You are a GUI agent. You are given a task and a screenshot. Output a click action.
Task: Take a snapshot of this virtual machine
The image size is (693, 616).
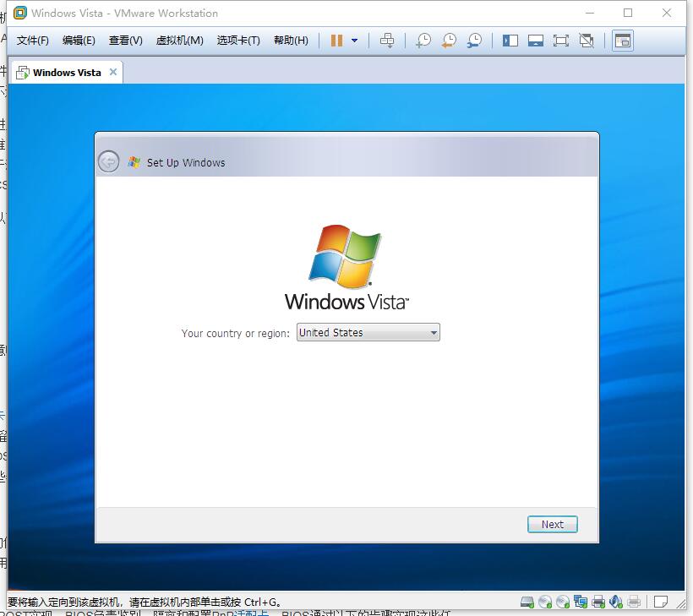pos(423,41)
